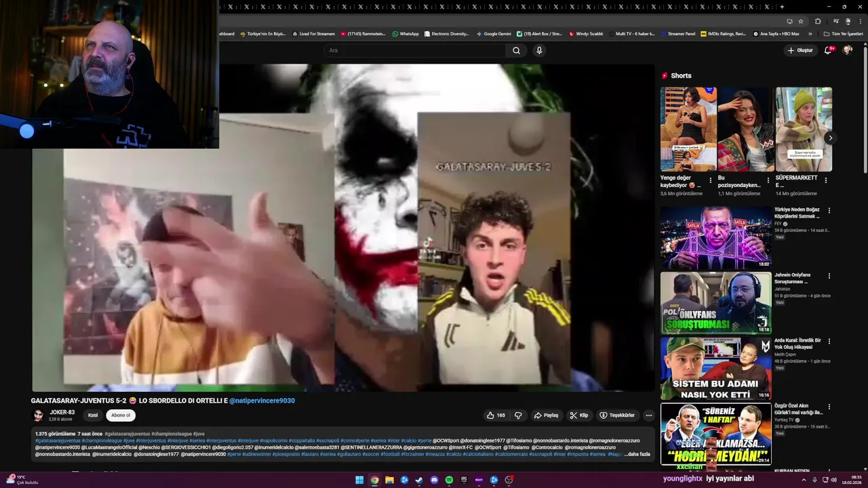This screenshot has width=868, height=488.
Task: Click the video player area
Action: click(343, 228)
